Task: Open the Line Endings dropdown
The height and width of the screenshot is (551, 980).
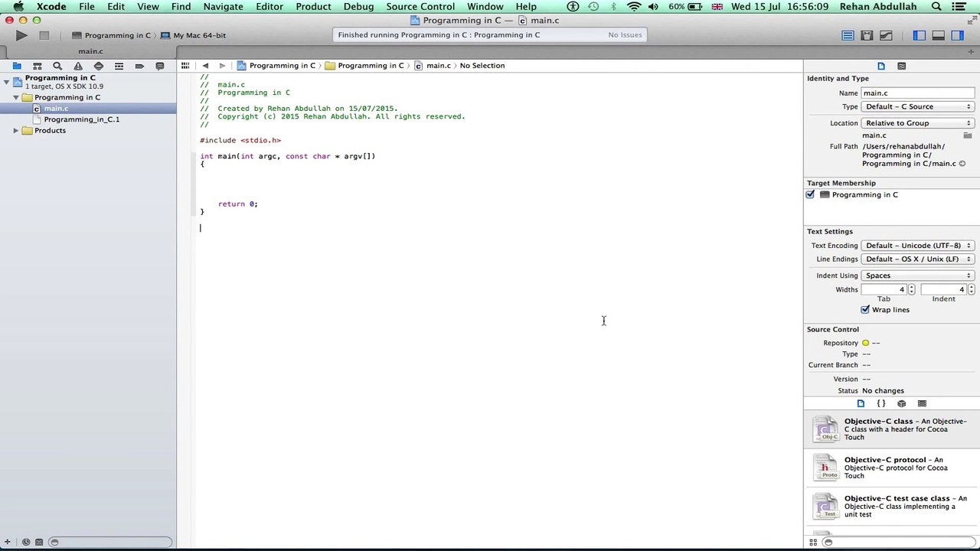Action: pyautogui.click(x=917, y=259)
